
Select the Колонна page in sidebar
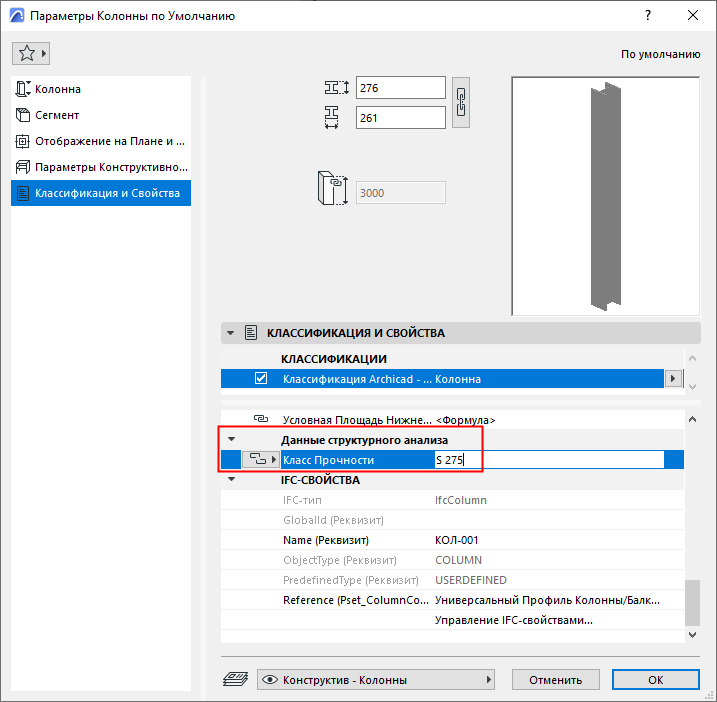coord(101,89)
